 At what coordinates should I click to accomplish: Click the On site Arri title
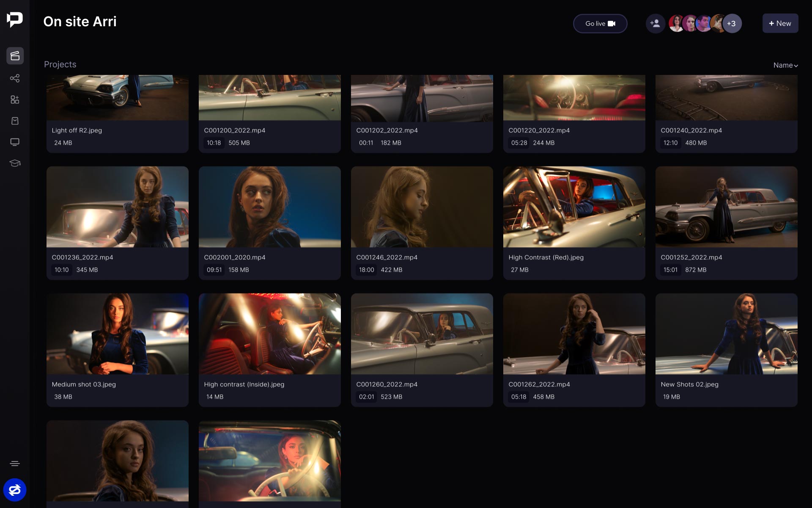click(80, 22)
